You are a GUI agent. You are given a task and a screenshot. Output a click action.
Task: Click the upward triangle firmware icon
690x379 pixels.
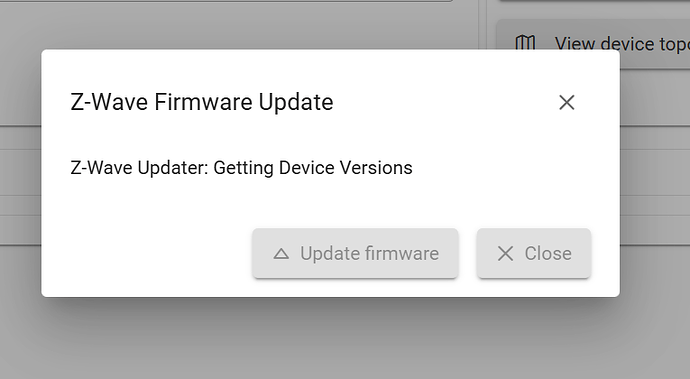point(281,254)
